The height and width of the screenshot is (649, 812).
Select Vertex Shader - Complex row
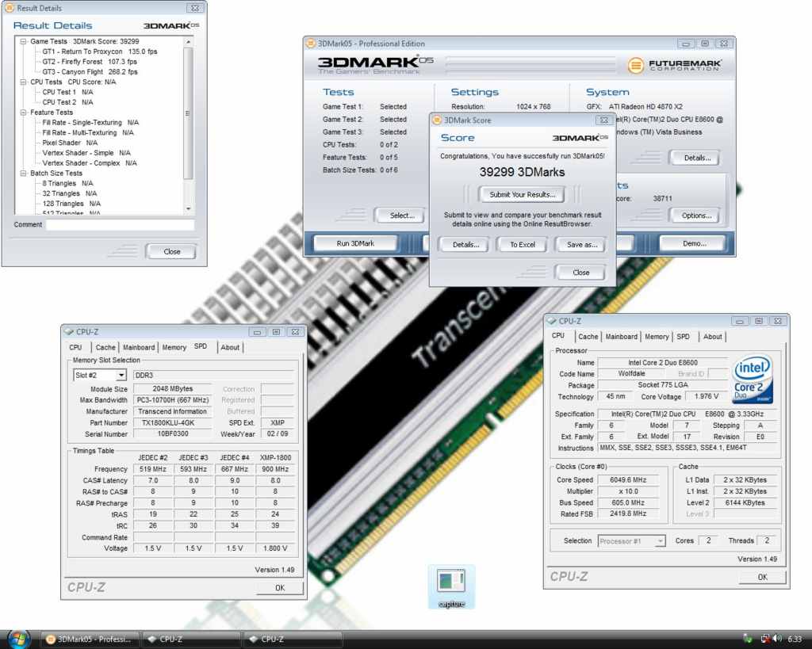pos(90,163)
